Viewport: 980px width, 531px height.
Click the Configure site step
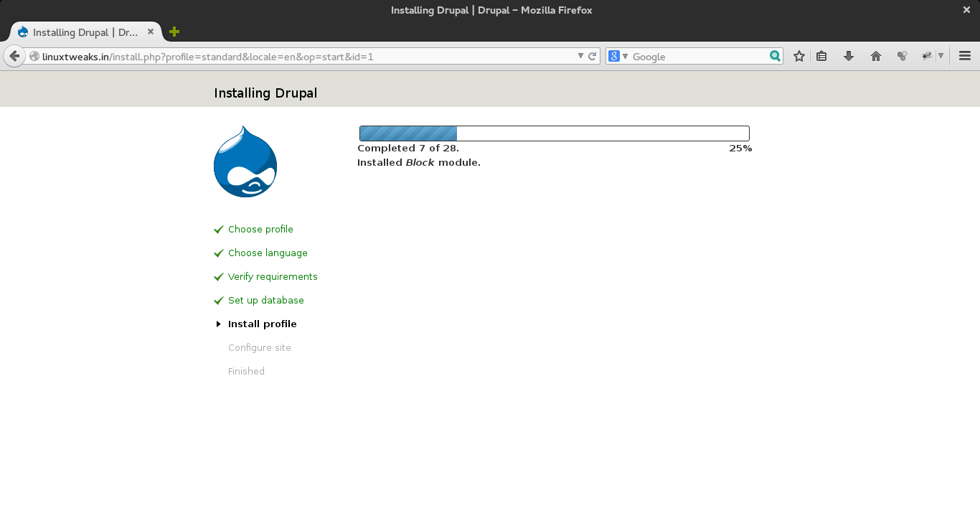click(260, 348)
